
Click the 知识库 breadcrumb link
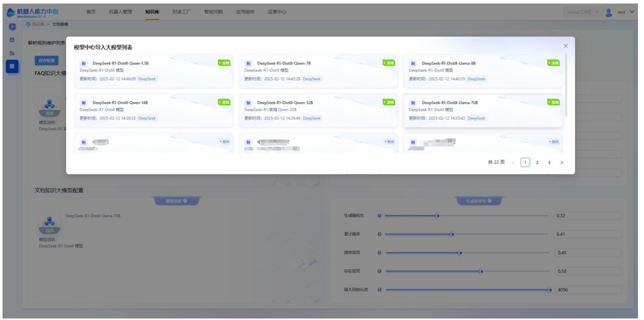(39, 24)
